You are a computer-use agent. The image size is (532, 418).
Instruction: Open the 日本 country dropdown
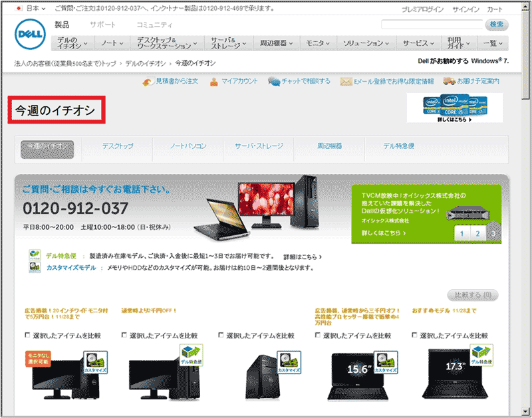(36, 9)
